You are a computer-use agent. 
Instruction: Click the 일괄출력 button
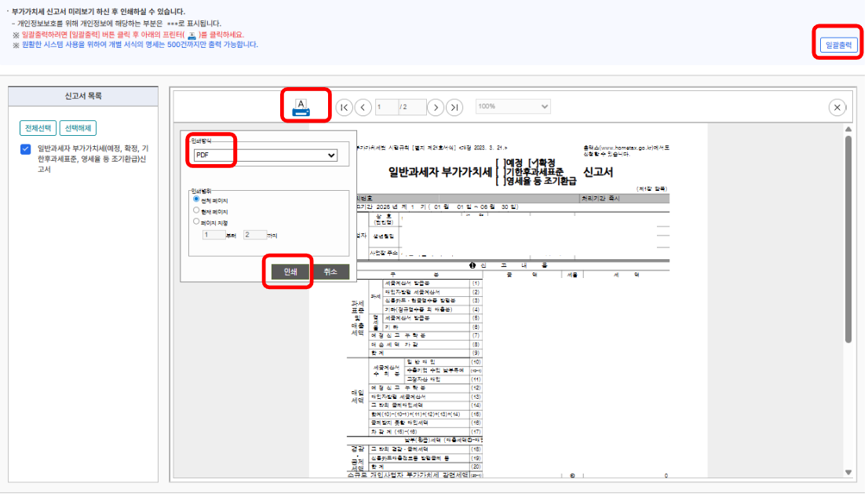coord(838,45)
